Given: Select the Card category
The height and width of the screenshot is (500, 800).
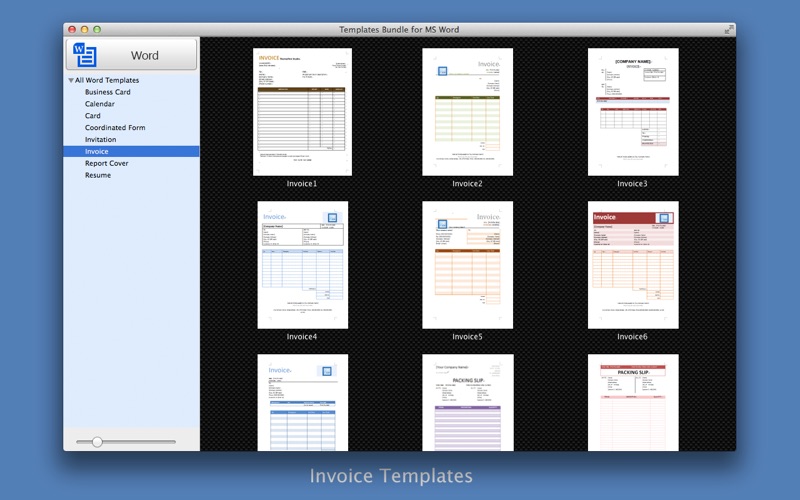Looking at the screenshot, I should (x=92, y=116).
